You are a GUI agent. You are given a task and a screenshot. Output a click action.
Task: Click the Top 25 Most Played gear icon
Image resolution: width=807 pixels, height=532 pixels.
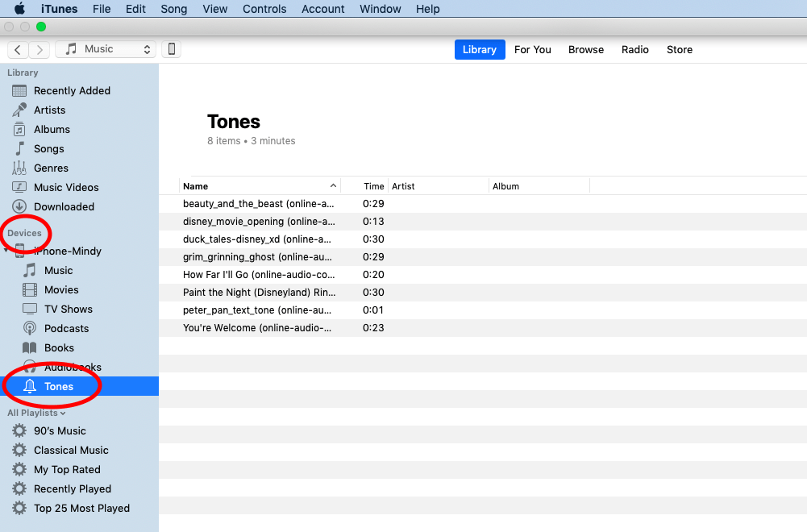pyautogui.click(x=19, y=509)
